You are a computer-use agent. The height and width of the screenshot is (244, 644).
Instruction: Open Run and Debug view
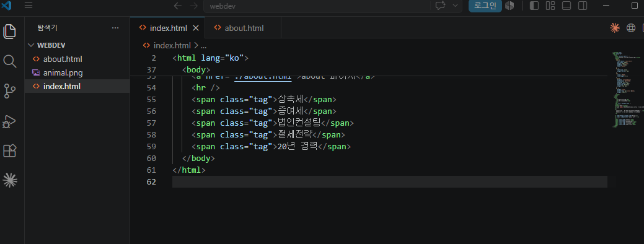tap(9, 121)
